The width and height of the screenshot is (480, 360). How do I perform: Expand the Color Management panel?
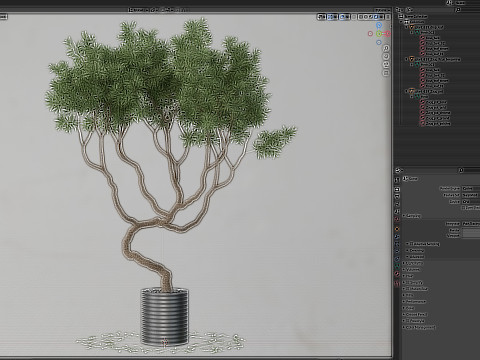pyautogui.click(x=419, y=327)
